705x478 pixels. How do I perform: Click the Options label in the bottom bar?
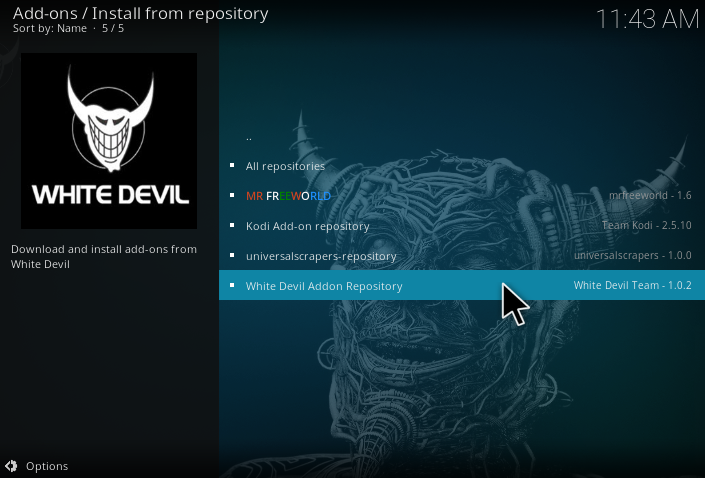point(47,466)
